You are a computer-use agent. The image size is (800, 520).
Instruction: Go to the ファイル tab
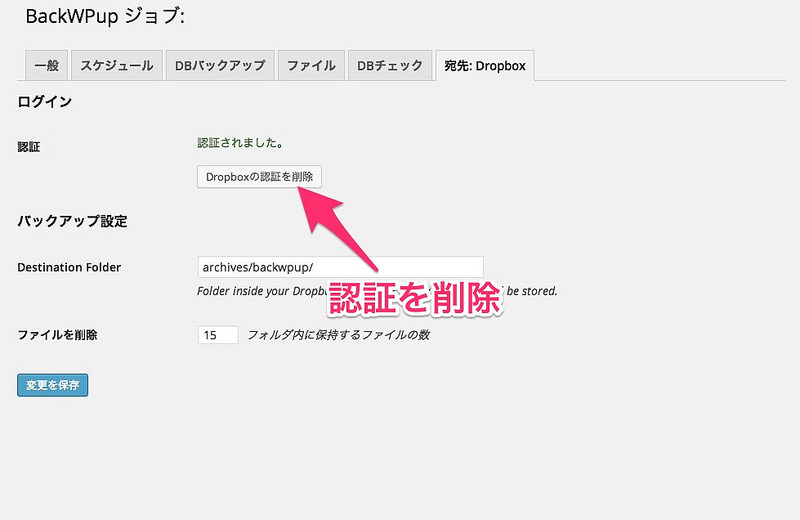(x=311, y=65)
